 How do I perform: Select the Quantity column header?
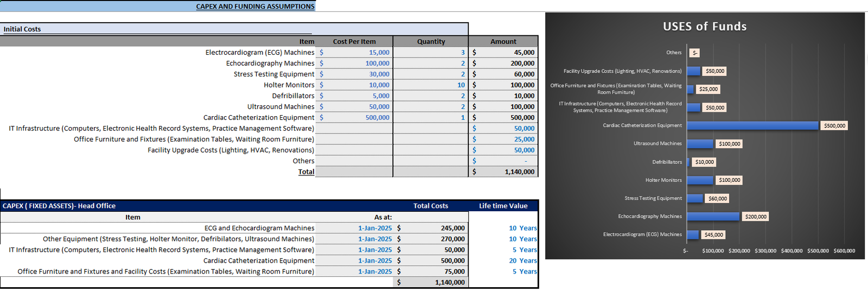click(x=431, y=41)
